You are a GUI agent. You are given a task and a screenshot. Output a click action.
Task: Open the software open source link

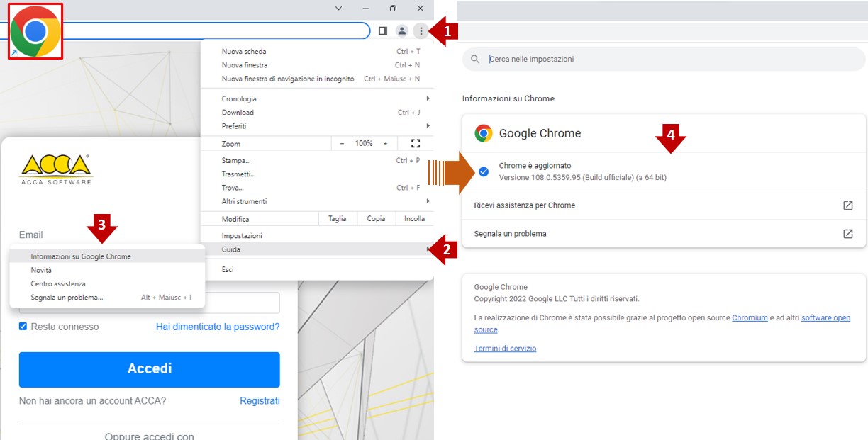point(825,318)
